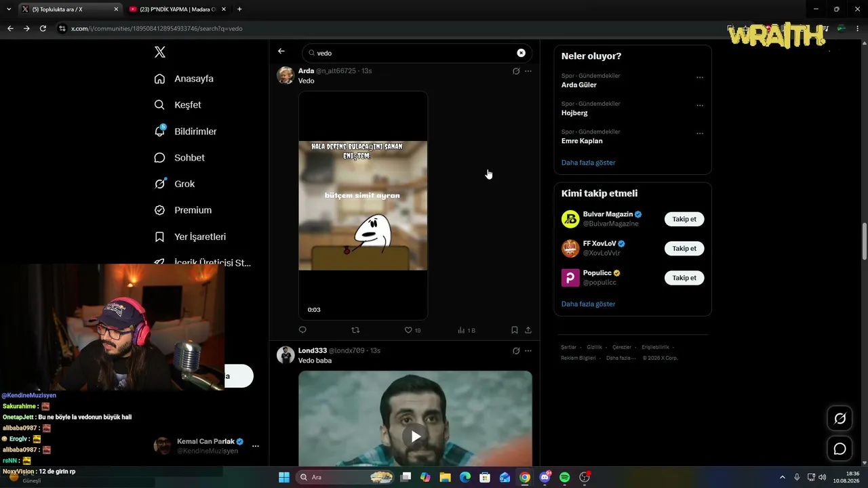Open File Explorer from the taskbar

coord(445,477)
